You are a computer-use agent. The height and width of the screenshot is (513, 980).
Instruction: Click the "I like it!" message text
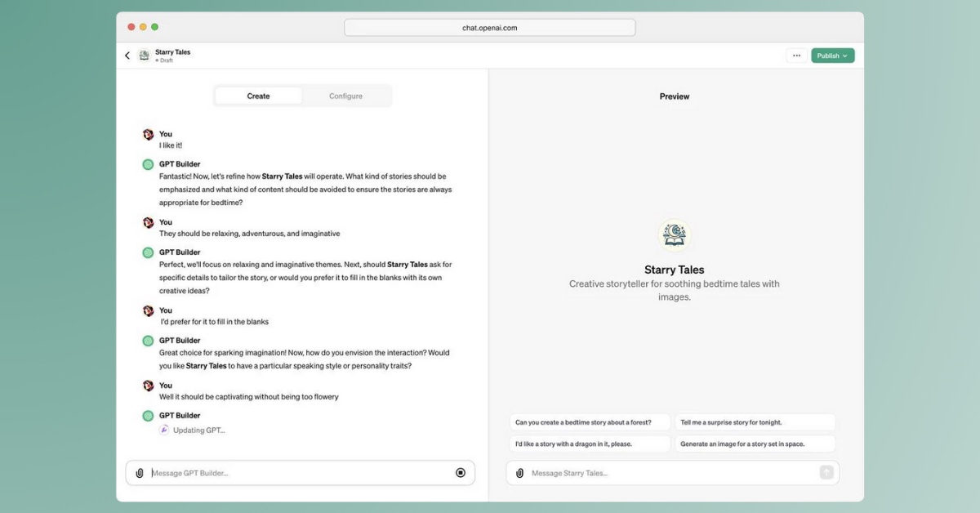pos(171,145)
